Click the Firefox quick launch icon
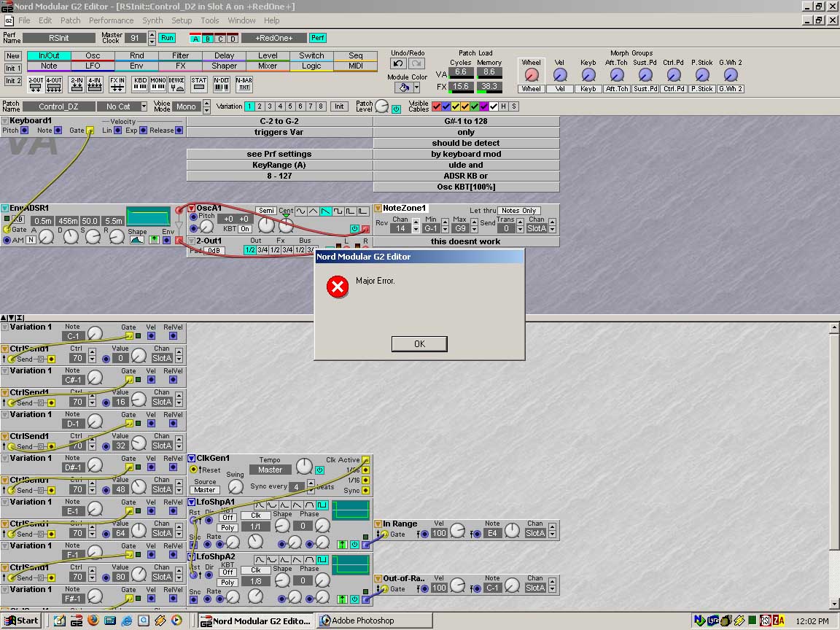The image size is (840, 630). coord(93,621)
